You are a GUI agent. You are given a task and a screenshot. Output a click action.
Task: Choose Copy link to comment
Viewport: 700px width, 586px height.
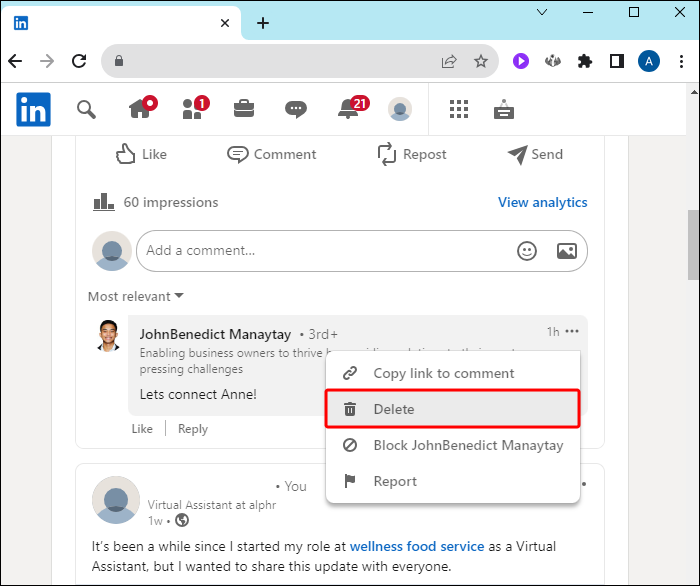443,373
